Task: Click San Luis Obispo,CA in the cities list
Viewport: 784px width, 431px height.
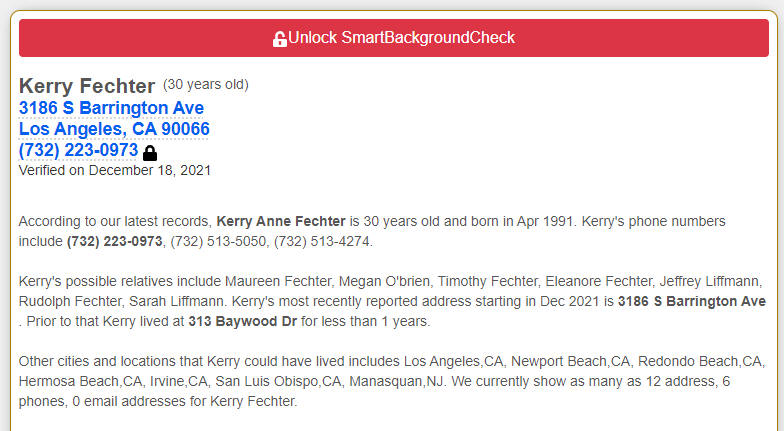Action: click(278, 382)
